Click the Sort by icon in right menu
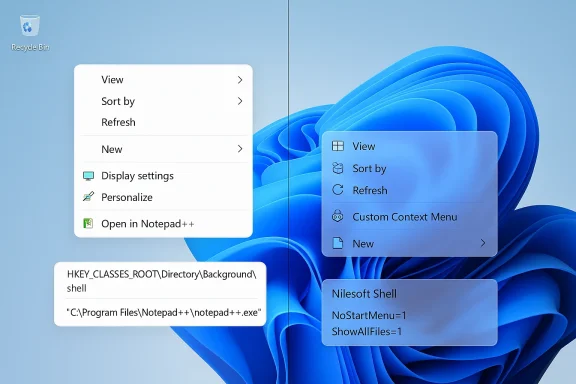 click(338, 168)
